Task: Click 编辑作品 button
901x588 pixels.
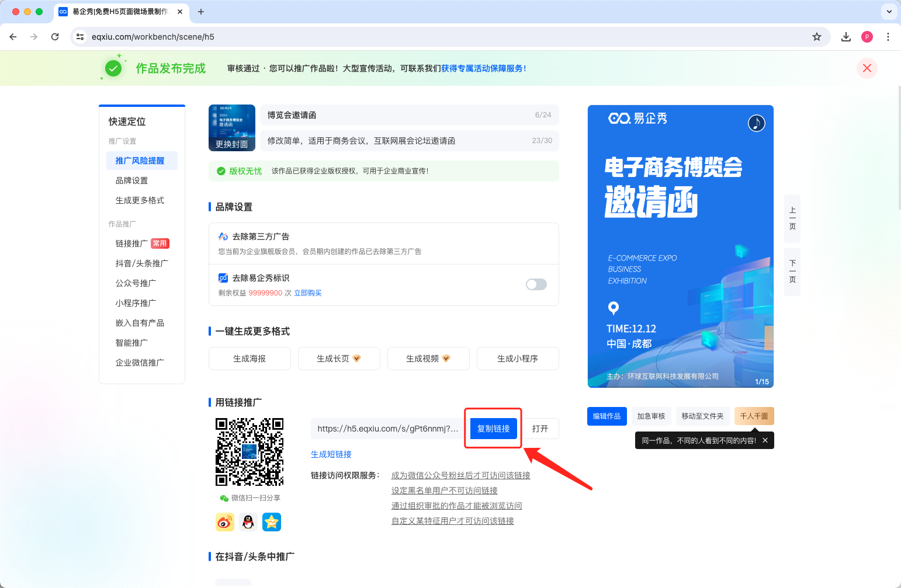Action: coord(607,416)
